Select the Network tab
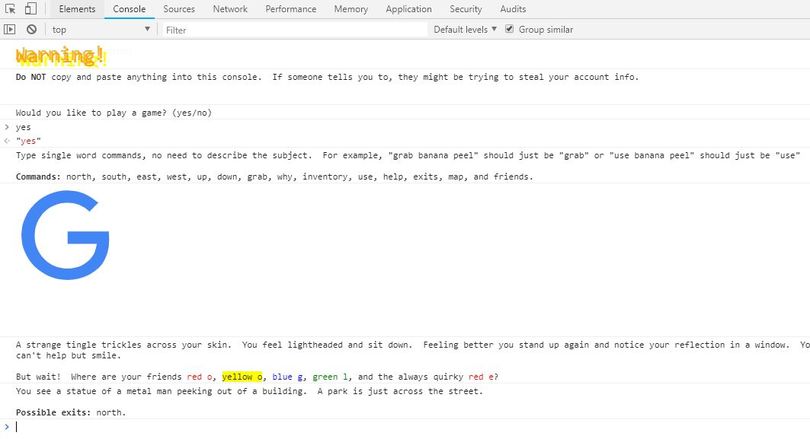The image size is (810, 439). [230, 9]
